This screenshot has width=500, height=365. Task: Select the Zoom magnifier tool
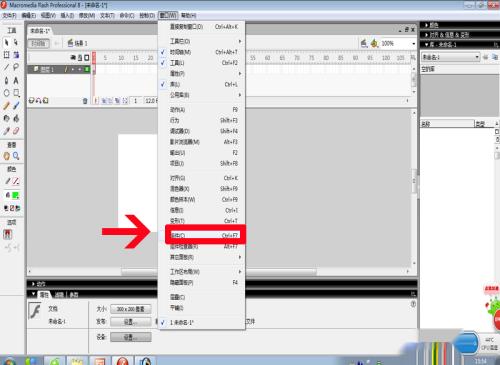pyautogui.click(x=16, y=156)
